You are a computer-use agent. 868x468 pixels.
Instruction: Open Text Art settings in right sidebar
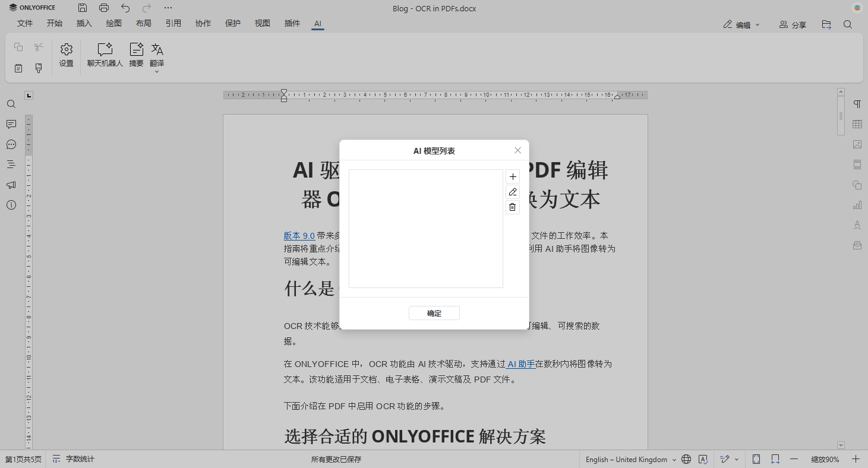857,225
